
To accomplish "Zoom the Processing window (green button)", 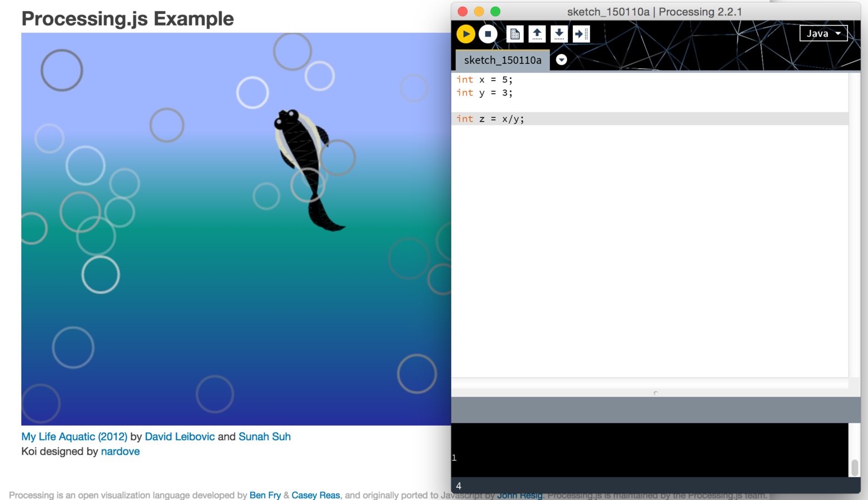I will [495, 11].
